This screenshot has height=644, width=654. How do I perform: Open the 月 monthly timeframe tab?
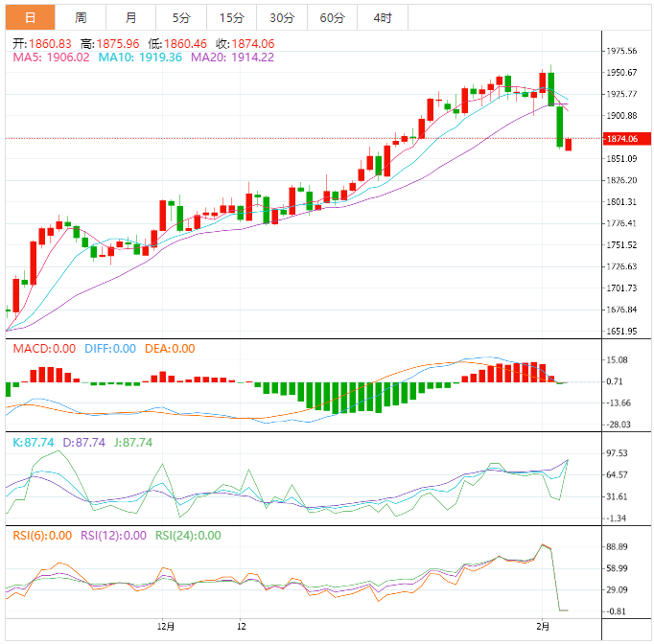click(130, 17)
